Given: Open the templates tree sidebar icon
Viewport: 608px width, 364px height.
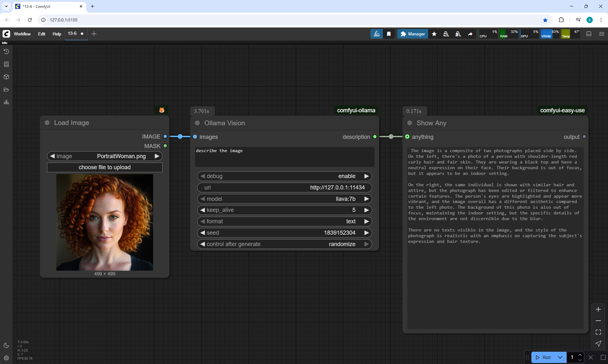Looking at the screenshot, I should tap(6, 102).
